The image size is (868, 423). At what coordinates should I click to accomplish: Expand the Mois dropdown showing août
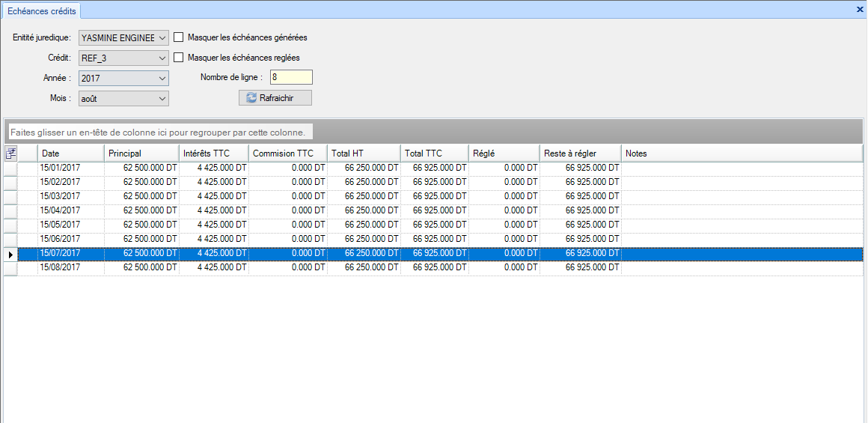[x=162, y=98]
